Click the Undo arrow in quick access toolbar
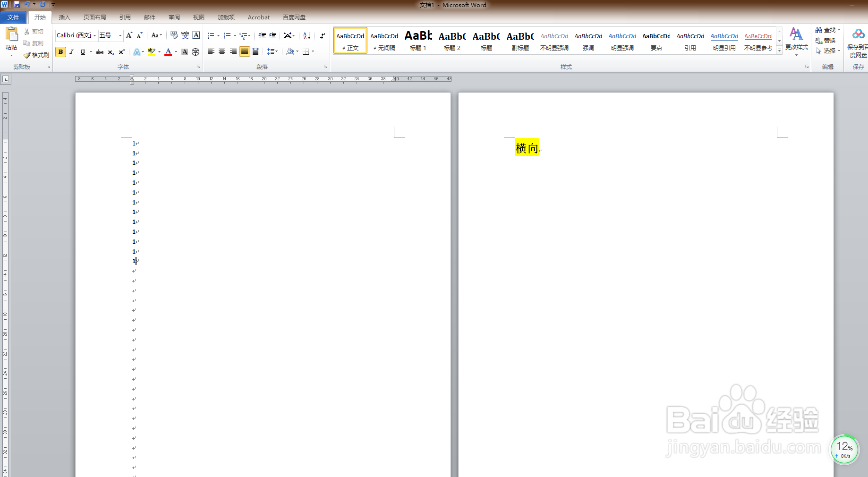 click(x=27, y=4)
